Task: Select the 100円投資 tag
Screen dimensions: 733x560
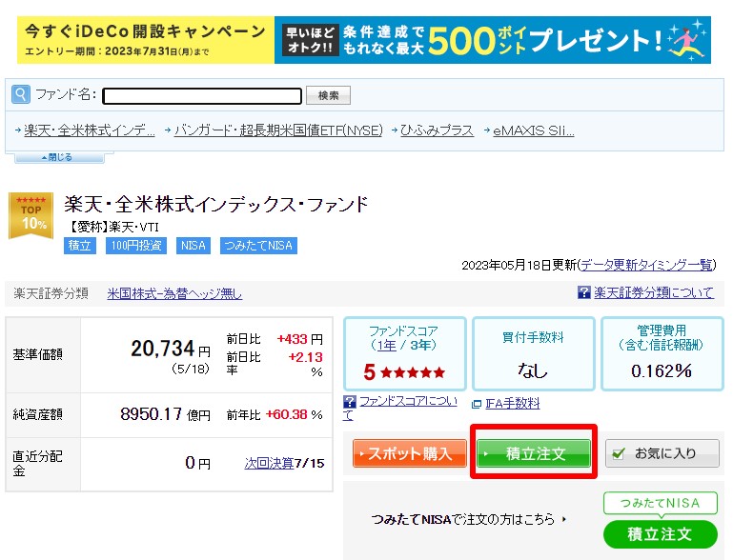Action: coord(136,246)
